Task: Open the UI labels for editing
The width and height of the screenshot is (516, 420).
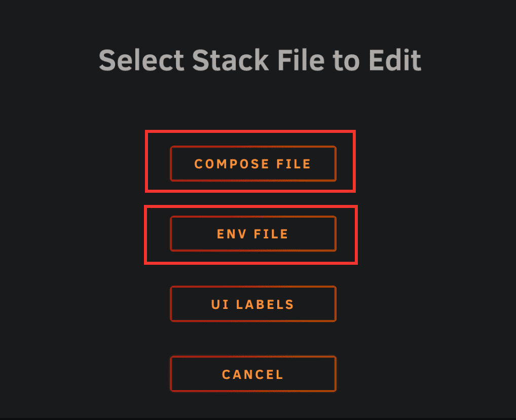Action: (x=253, y=304)
